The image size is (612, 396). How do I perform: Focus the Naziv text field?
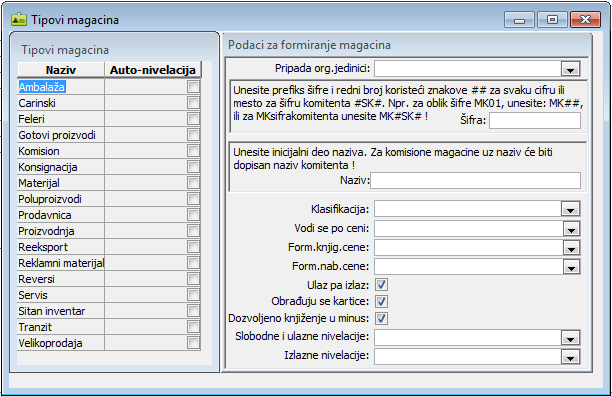click(x=475, y=181)
